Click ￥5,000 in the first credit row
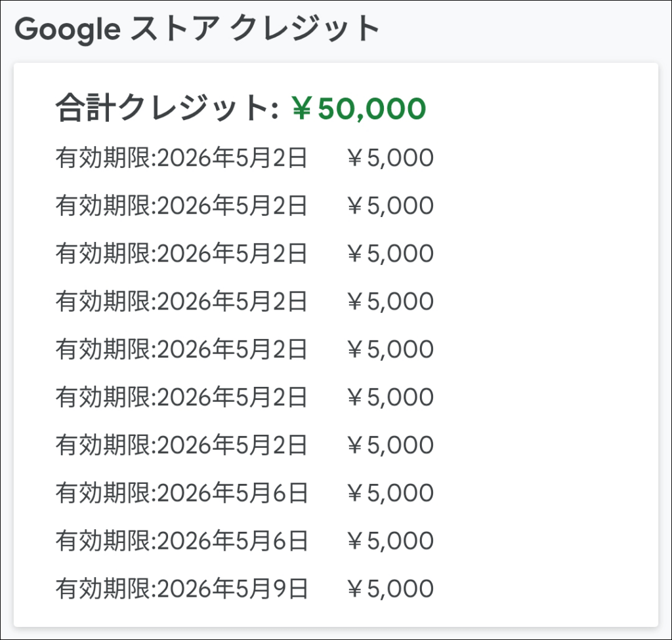 pos(390,158)
